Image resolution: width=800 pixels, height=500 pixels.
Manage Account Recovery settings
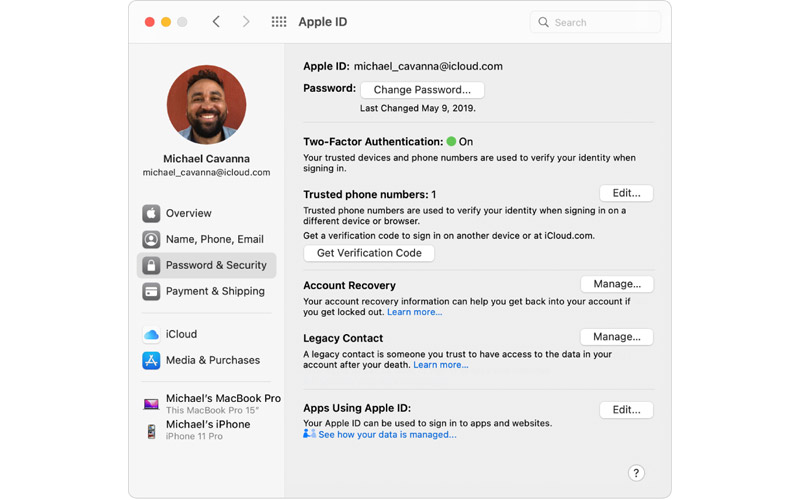(x=617, y=284)
